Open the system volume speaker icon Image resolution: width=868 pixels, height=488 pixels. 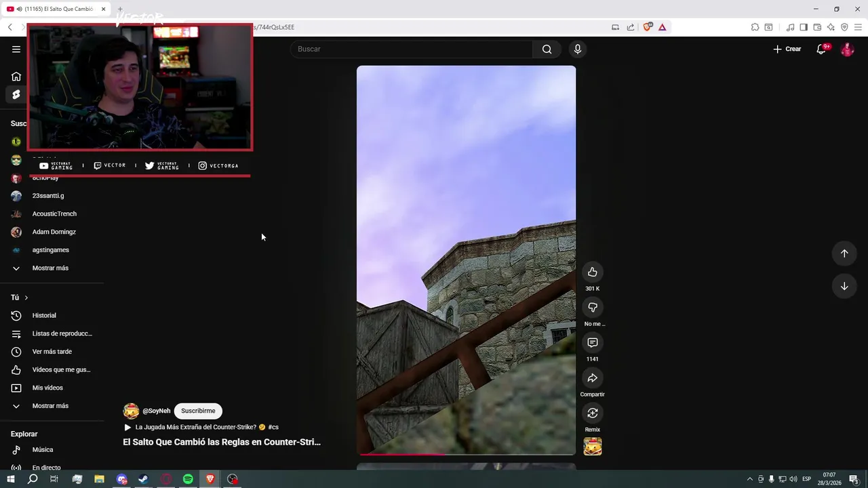pos(793,479)
